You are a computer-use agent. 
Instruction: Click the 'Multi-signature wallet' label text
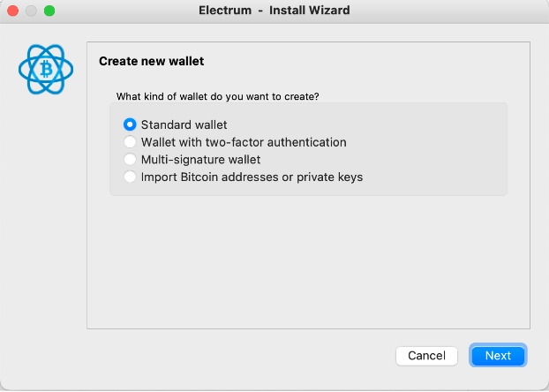pos(200,160)
